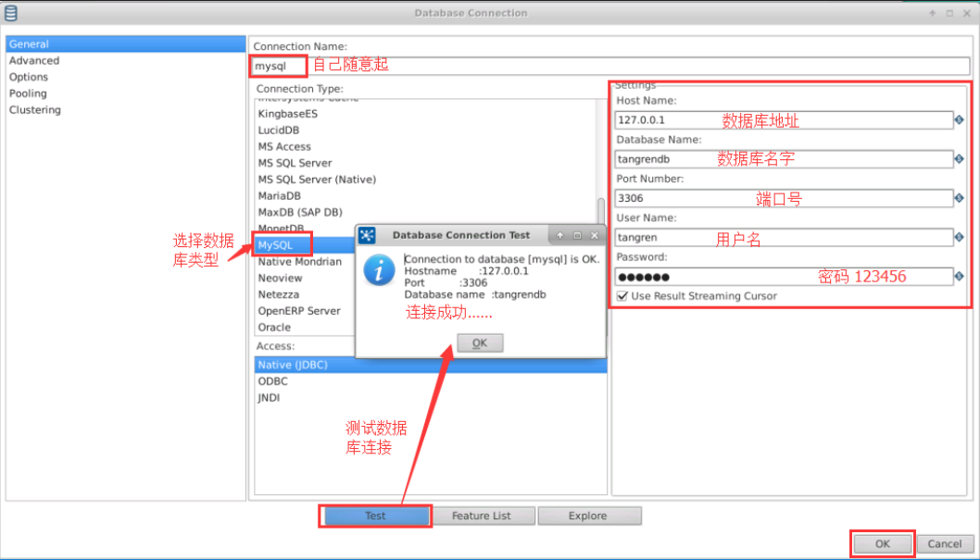Image resolution: width=980 pixels, height=560 pixels.
Task: Click variable icon next to User Name field
Action: pos(959,237)
